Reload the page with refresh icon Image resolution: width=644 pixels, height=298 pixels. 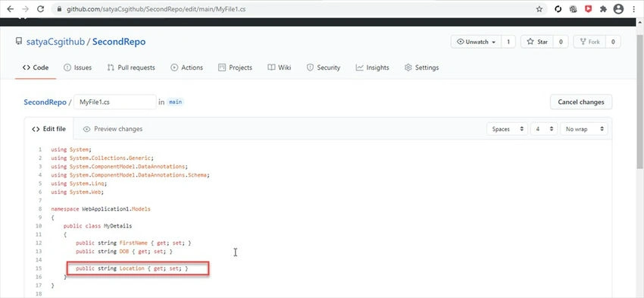[40, 8]
